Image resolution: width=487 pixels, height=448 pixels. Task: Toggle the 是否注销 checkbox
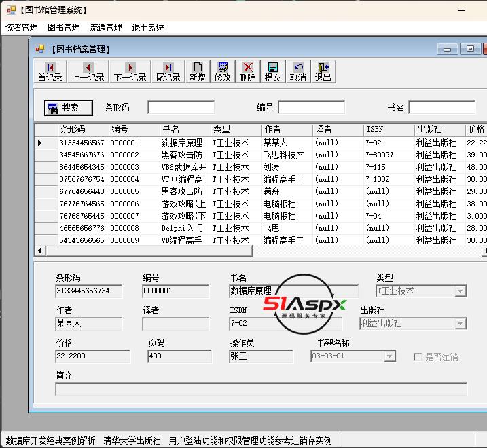pyautogui.click(x=418, y=357)
